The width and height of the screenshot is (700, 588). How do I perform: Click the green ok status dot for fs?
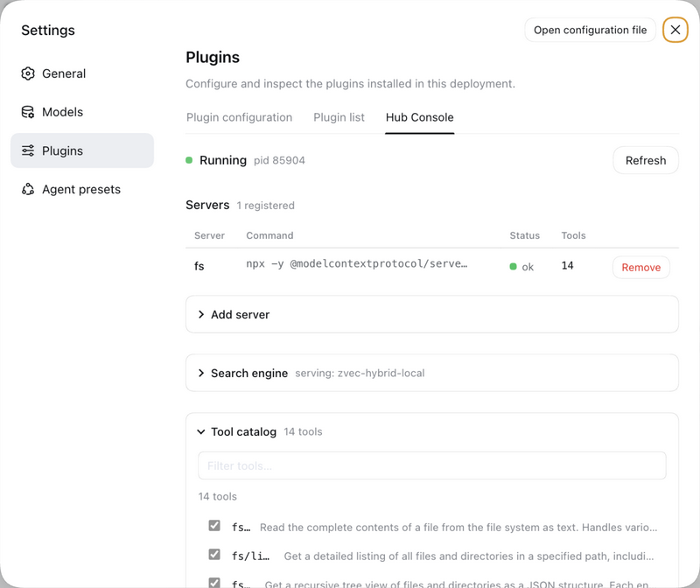pyautogui.click(x=513, y=267)
